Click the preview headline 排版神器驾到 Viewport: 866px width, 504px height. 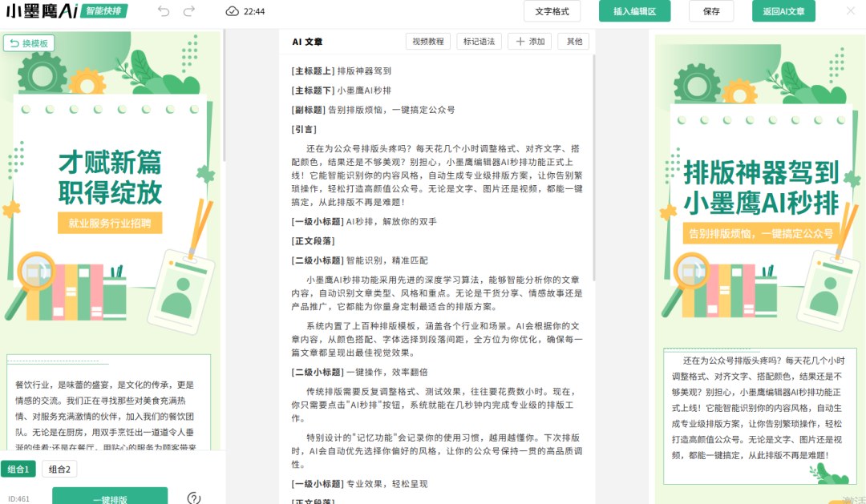[762, 173]
